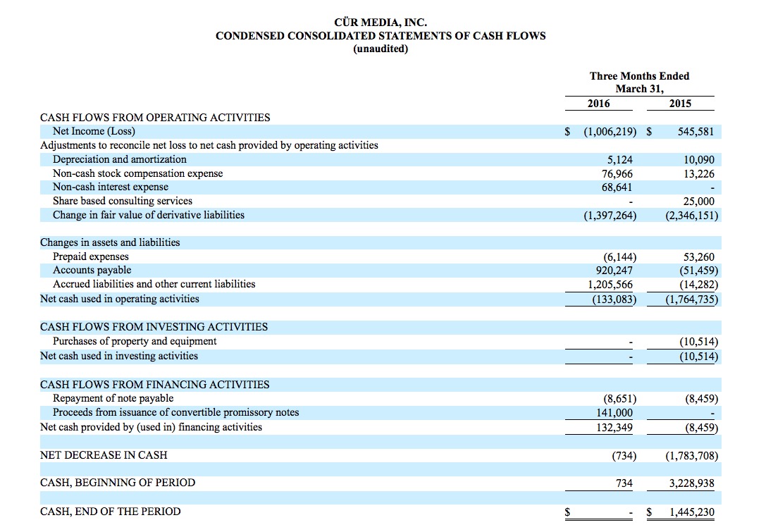Click the "CASH, END OF THE PERIOD" row label
Image resolution: width=773 pixels, height=532 pixels.
[x=111, y=512]
